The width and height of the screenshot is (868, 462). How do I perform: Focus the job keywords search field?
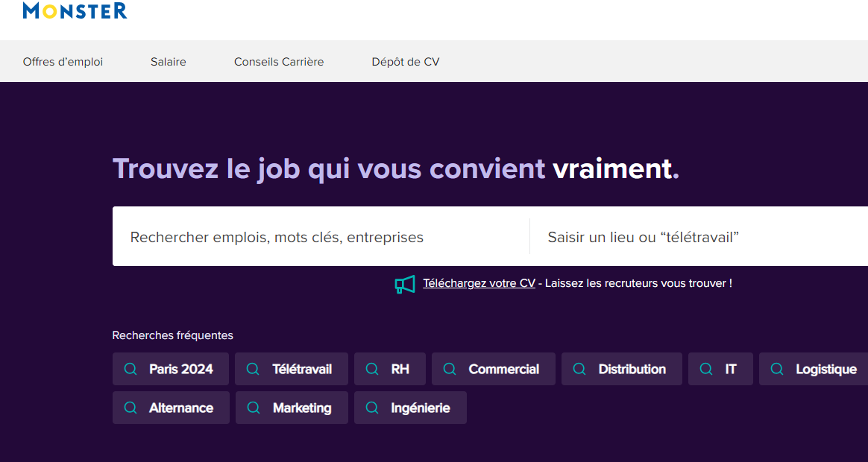click(x=321, y=237)
